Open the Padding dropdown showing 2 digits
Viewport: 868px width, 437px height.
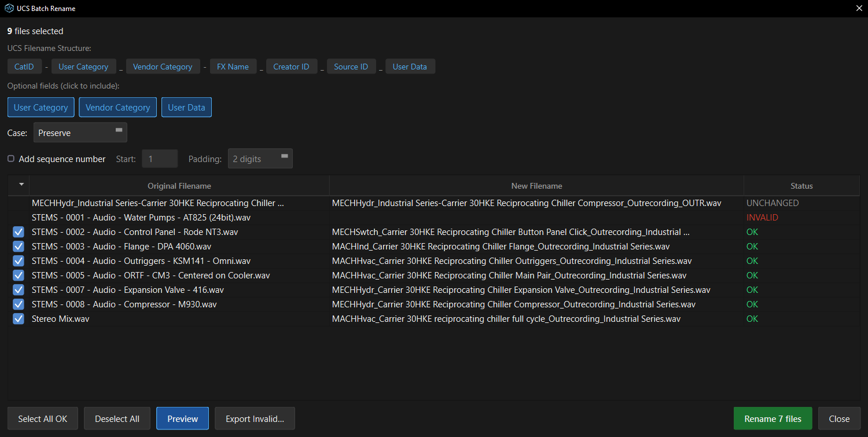pyautogui.click(x=260, y=159)
